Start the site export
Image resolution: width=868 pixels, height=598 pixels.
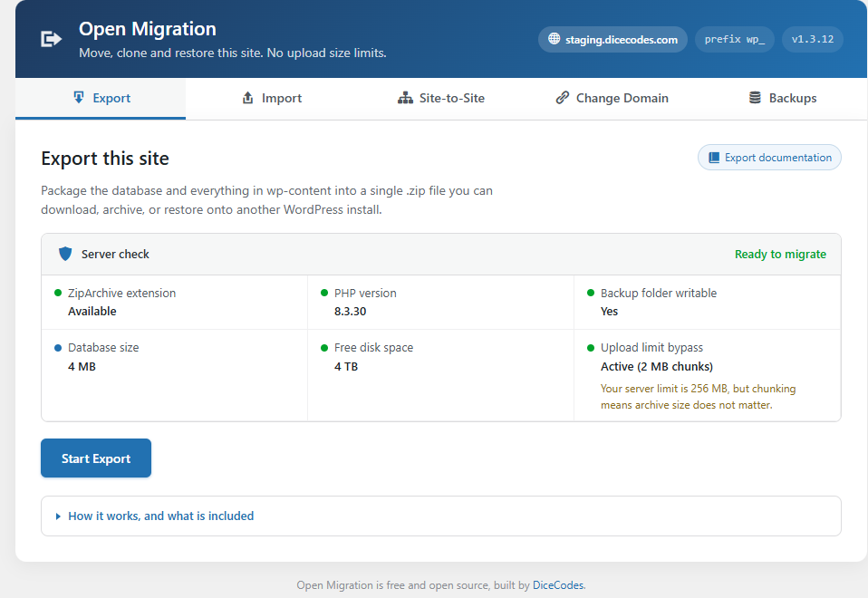click(x=96, y=458)
